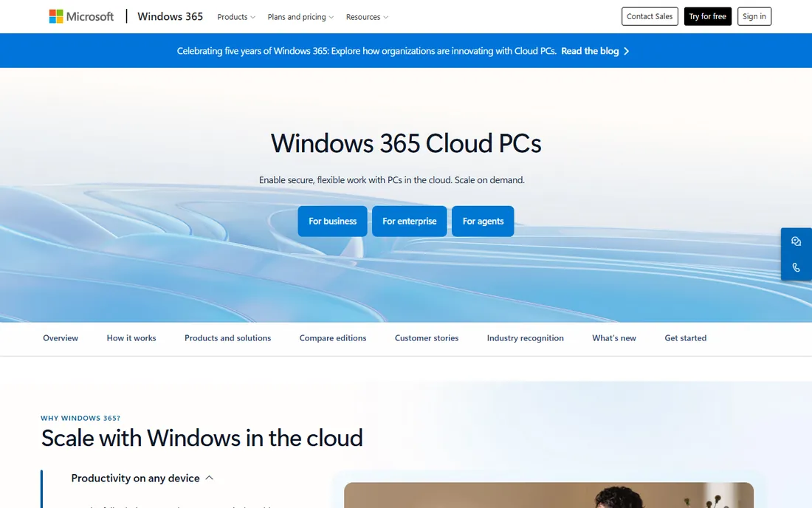The image size is (812, 508).
Task: View What's new tab
Action: click(x=613, y=338)
